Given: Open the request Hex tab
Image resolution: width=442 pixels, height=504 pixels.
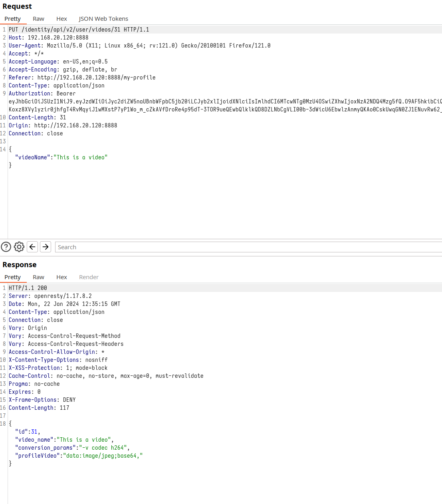Looking at the screenshot, I should (61, 19).
